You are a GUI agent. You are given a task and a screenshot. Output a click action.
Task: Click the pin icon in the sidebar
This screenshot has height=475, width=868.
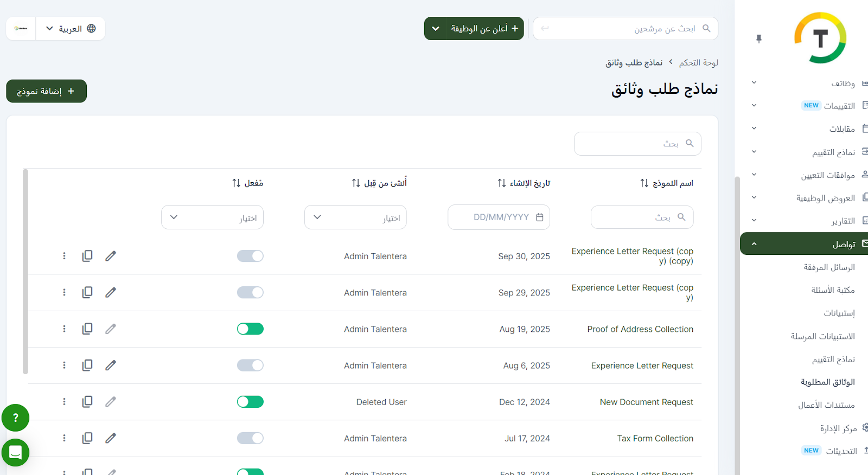pyautogui.click(x=758, y=38)
